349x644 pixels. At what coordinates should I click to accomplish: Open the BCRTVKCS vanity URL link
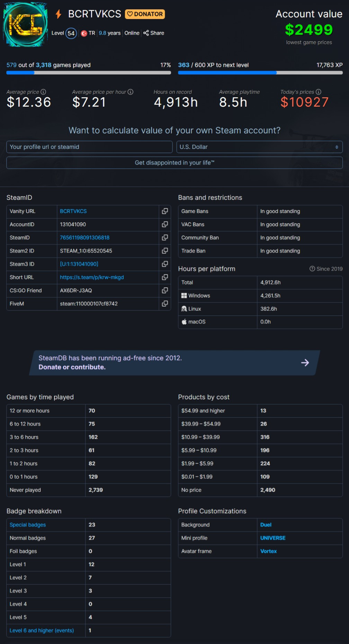[73, 211]
